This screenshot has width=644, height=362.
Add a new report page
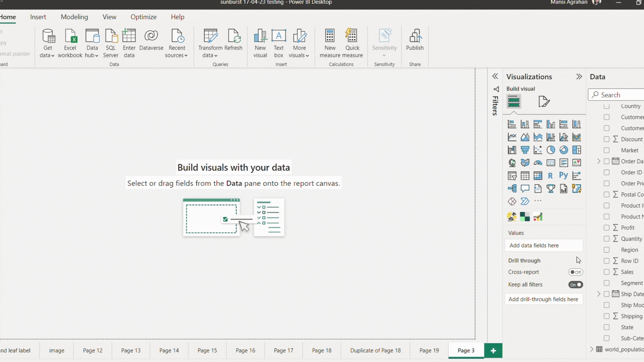[x=493, y=350]
